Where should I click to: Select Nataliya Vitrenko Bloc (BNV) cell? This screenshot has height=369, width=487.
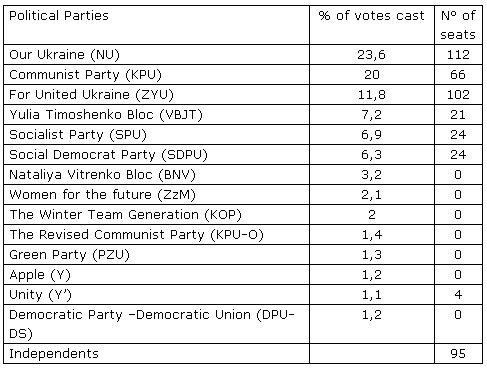tap(156, 175)
